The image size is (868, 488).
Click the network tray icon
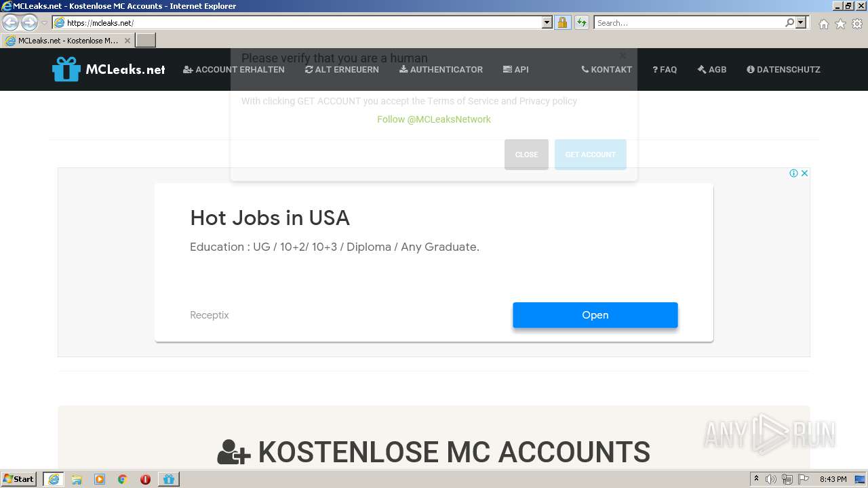coord(787,479)
